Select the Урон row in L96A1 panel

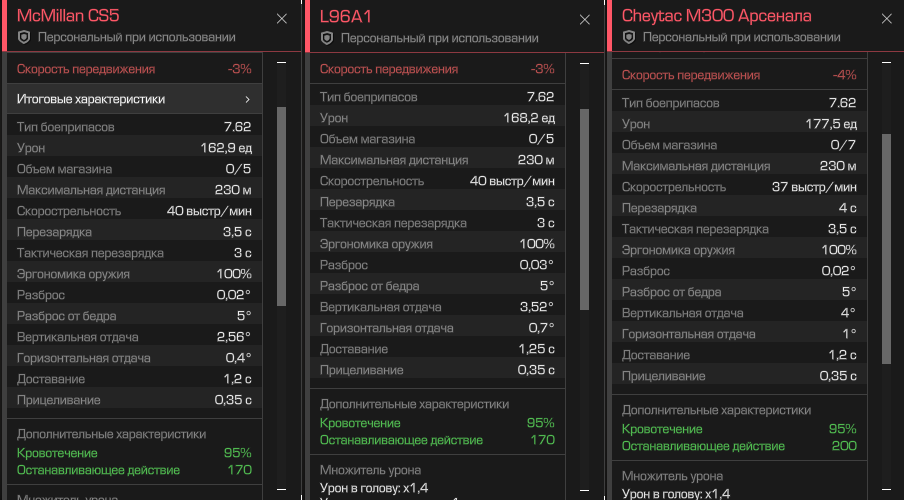436,118
